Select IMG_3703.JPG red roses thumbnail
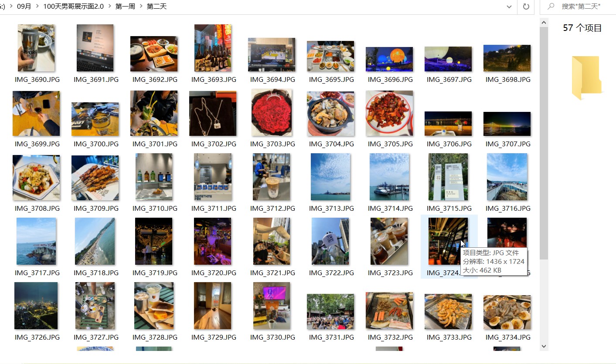 click(272, 112)
